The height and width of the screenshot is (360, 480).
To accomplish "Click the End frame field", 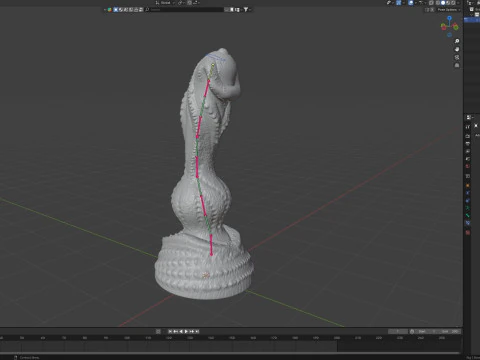I will pos(450,331).
